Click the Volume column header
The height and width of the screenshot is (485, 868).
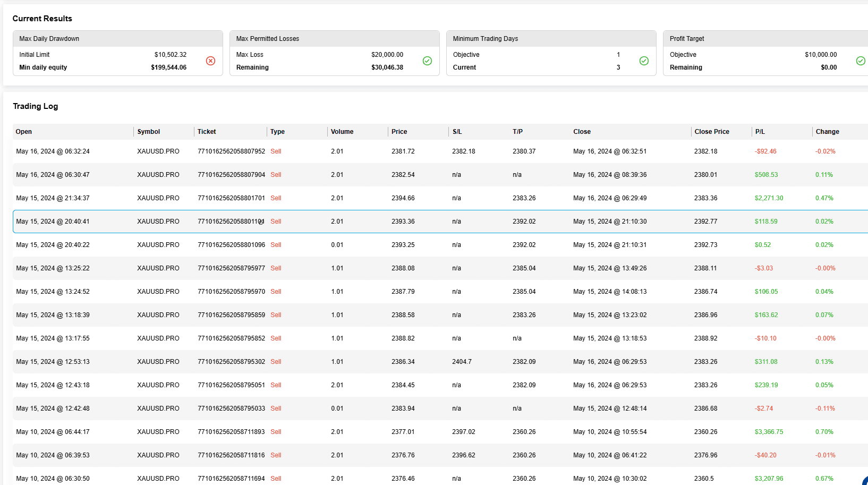342,132
